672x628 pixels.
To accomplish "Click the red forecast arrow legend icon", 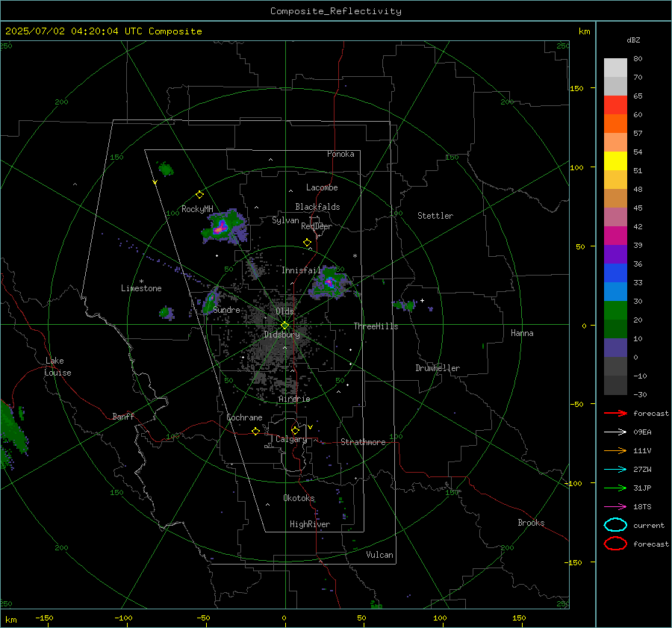I will point(615,413).
